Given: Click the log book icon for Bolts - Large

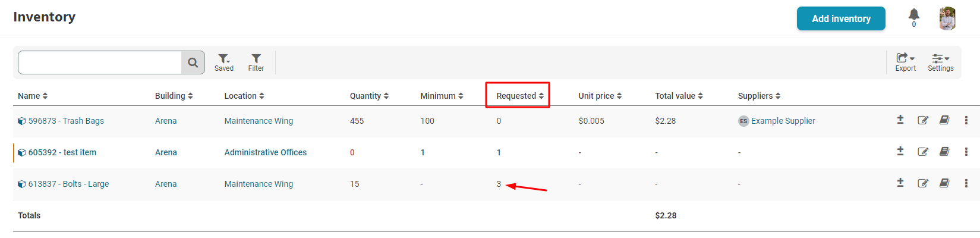Looking at the screenshot, I should pos(944,183).
